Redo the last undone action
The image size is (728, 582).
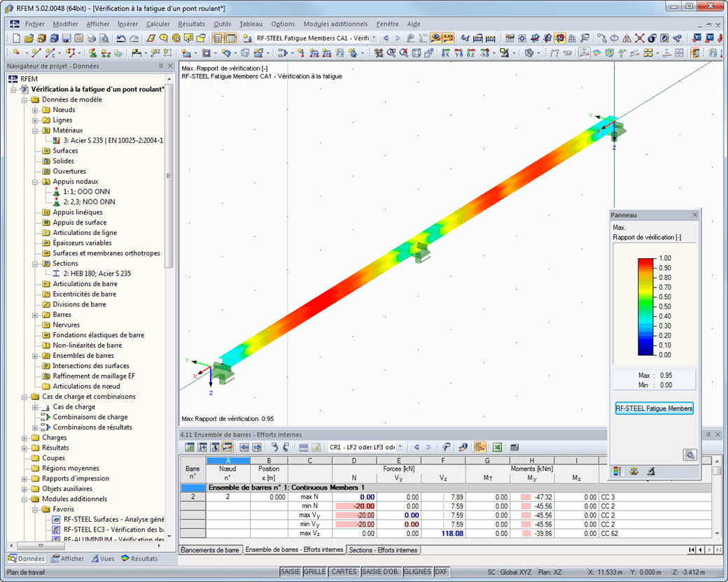pyautogui.click(x=134, y=38)
